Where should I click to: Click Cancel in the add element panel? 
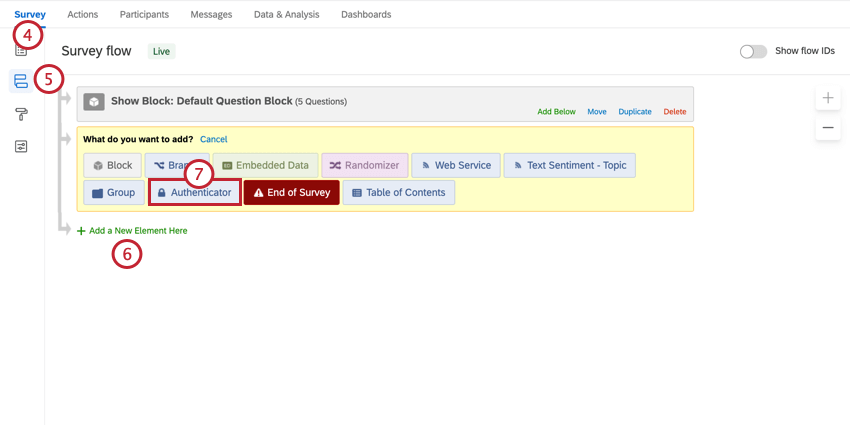coord(214,139)
